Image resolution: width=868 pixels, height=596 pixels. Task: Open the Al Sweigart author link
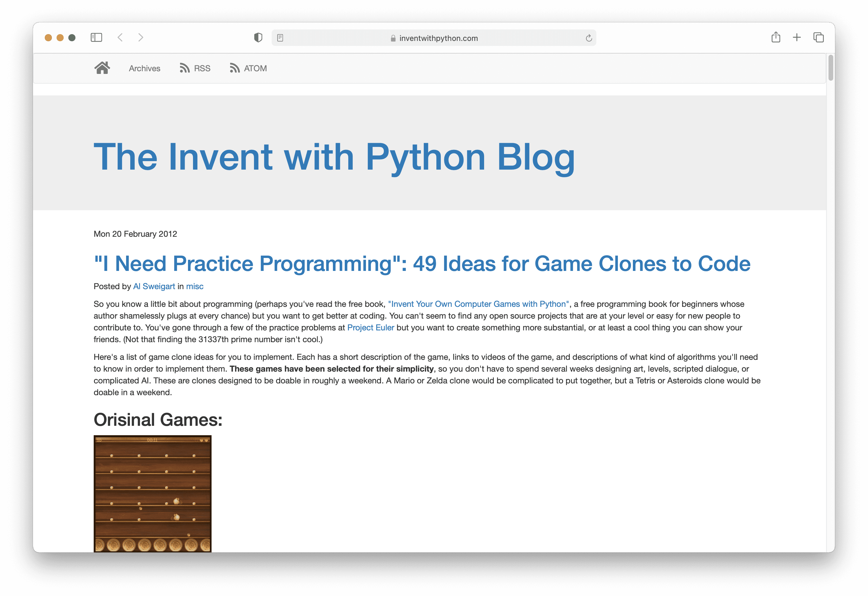(154, 287)
